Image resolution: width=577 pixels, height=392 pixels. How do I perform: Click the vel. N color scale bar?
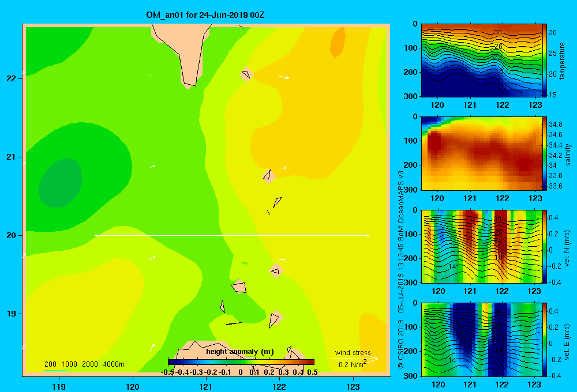(545, 246)
